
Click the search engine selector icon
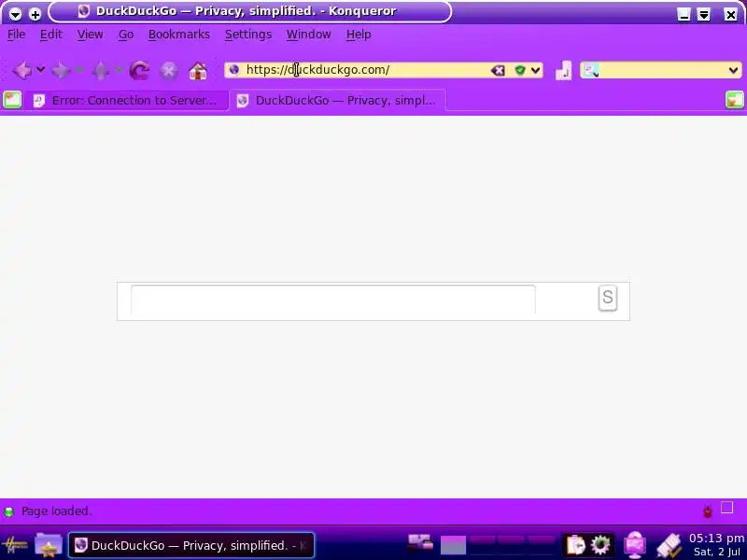[x=591, y=71]
